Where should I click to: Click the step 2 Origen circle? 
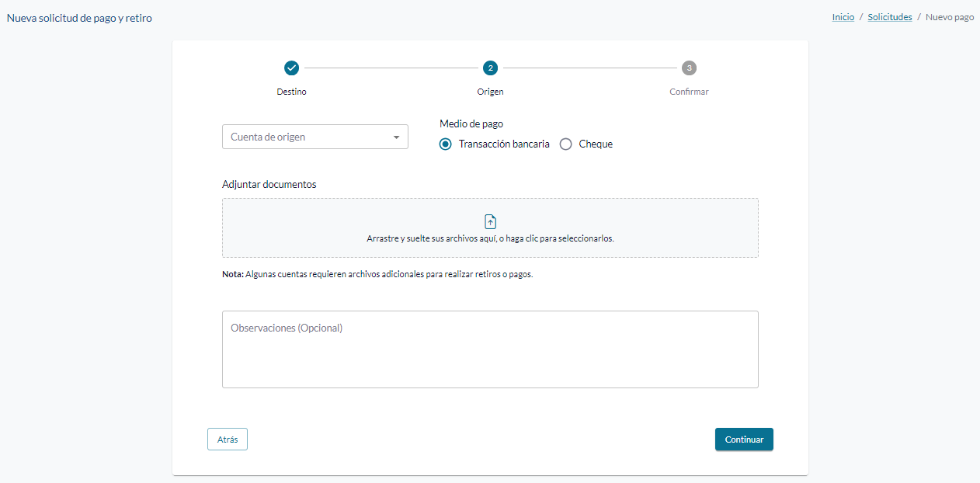[490, 68]
